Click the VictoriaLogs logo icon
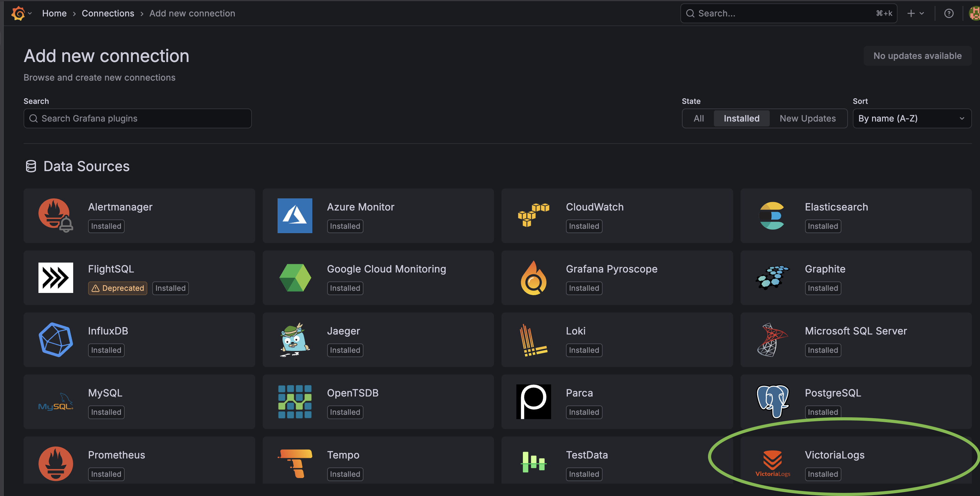980x496 pixels. (772, 463)
